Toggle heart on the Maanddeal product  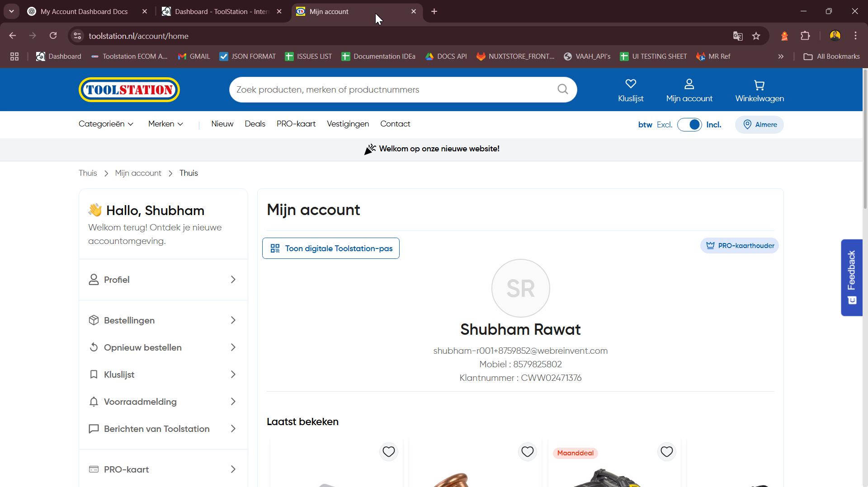click(x=667, y=451)
